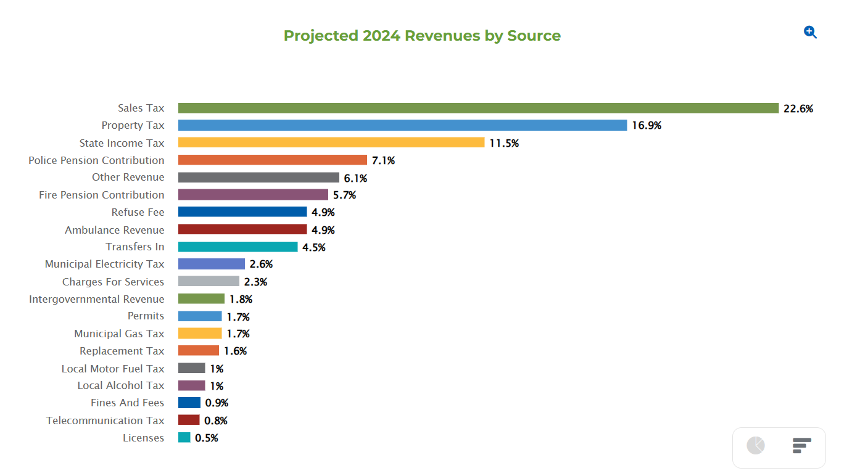868x476 pixels.
Task: Select the Local Alcohol Tax bar
Action: [192, 385]
